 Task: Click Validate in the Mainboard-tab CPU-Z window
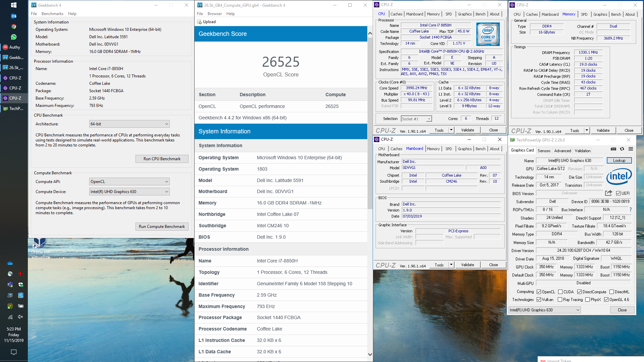click(468, 265)
